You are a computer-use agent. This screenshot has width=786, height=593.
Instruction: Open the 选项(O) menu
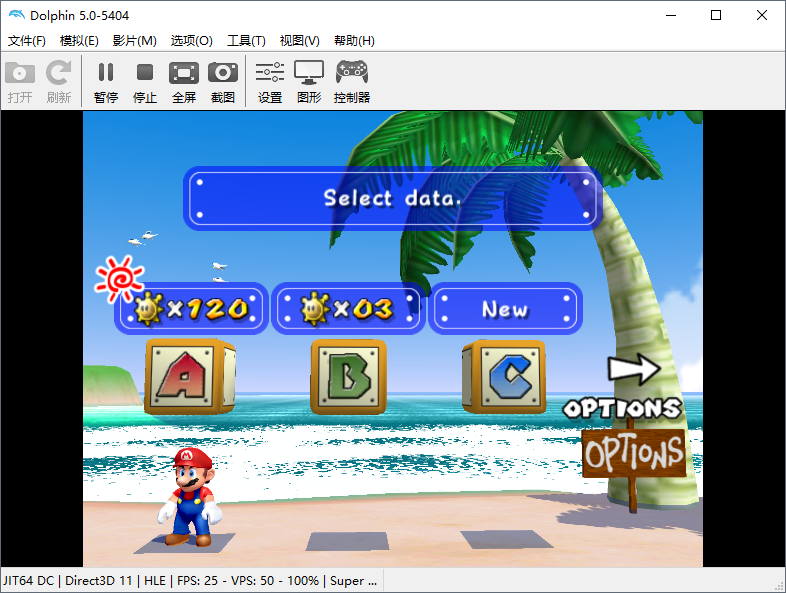tap(191, 41)
